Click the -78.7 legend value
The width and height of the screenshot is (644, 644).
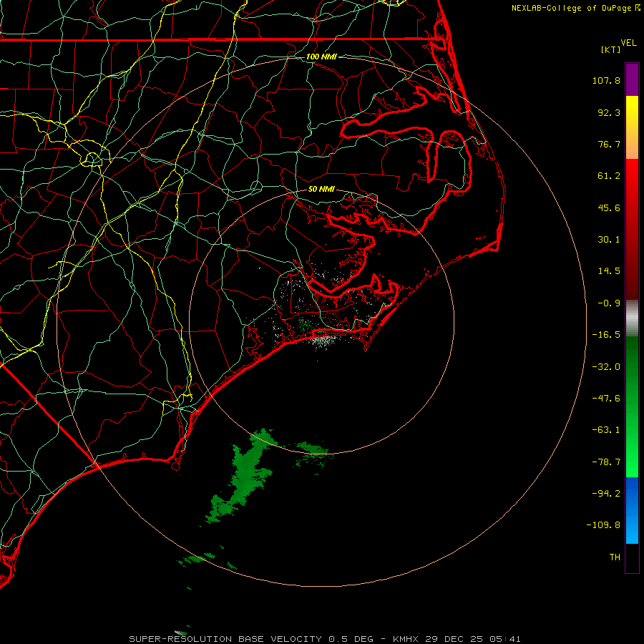(606, 462)
